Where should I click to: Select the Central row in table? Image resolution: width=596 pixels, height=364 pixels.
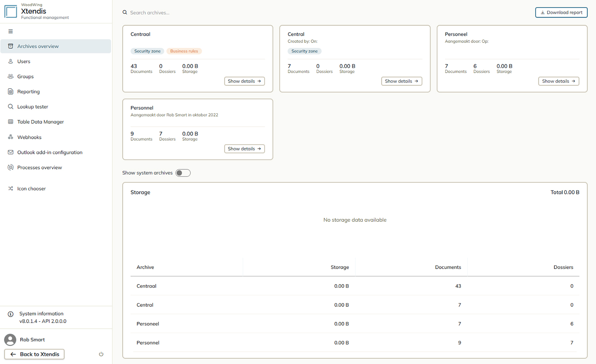[355, 305]
